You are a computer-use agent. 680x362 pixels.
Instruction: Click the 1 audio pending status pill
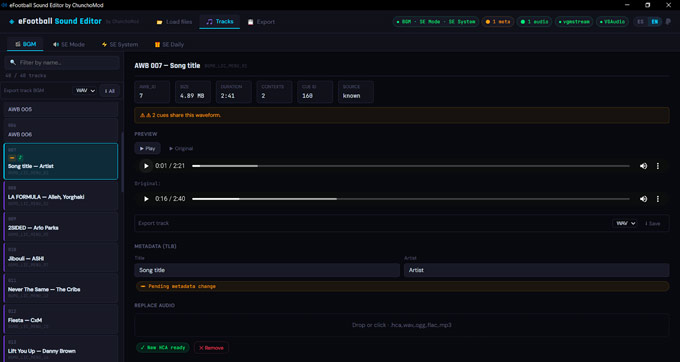(x=534, y=22)
